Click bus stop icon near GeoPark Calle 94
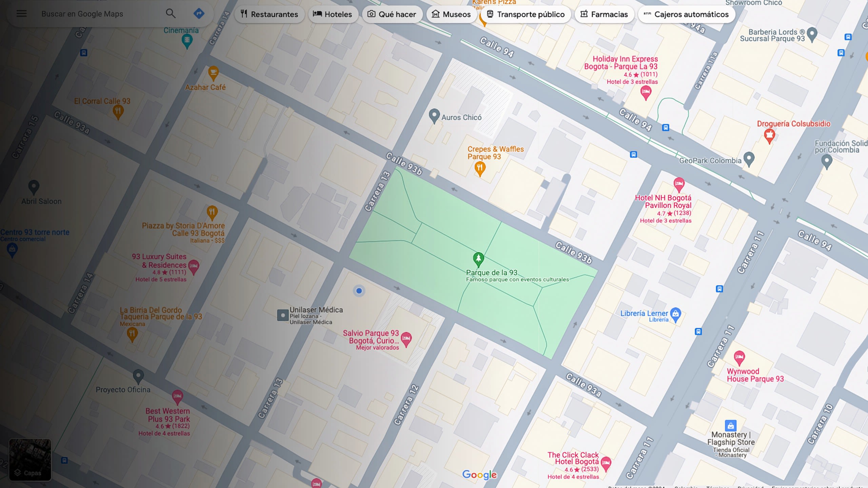Image resolution: width=868 pixels, height=488 pixels. point(666,128)
